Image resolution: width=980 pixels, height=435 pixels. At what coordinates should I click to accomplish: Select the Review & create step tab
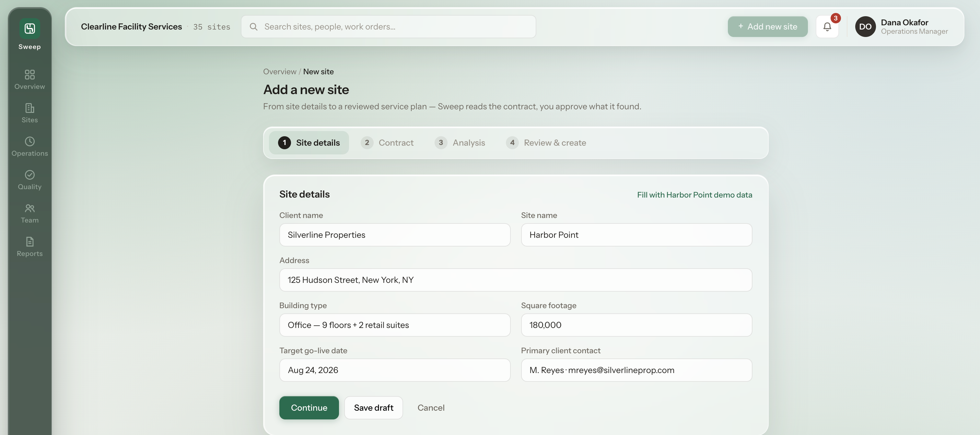(545, 143)
